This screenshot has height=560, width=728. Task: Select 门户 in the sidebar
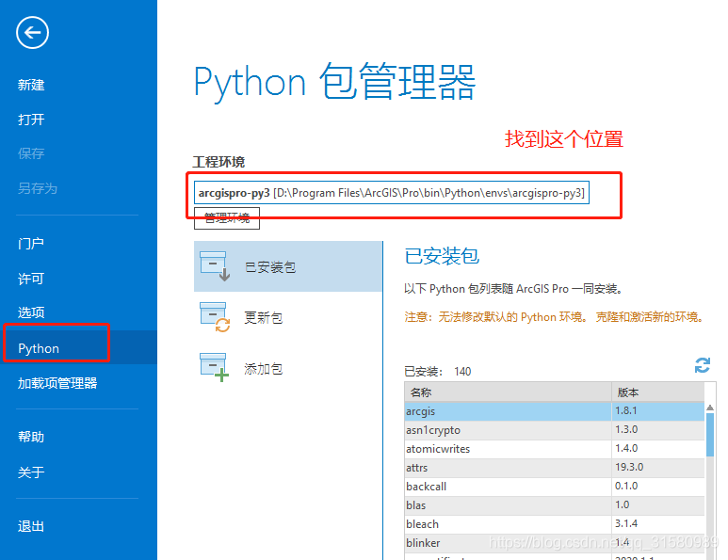point(31,243)
